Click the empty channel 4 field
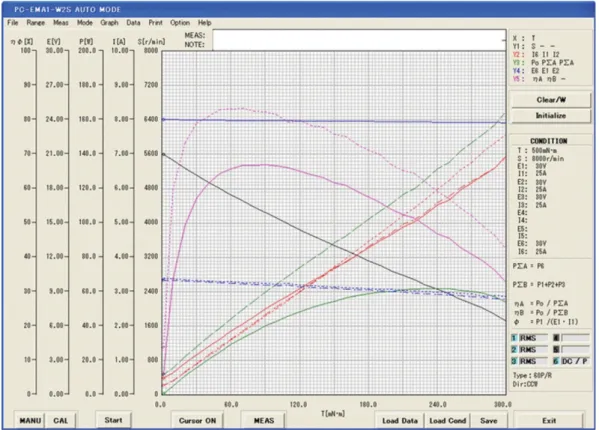The image size is (599, 430). point(575,338)
